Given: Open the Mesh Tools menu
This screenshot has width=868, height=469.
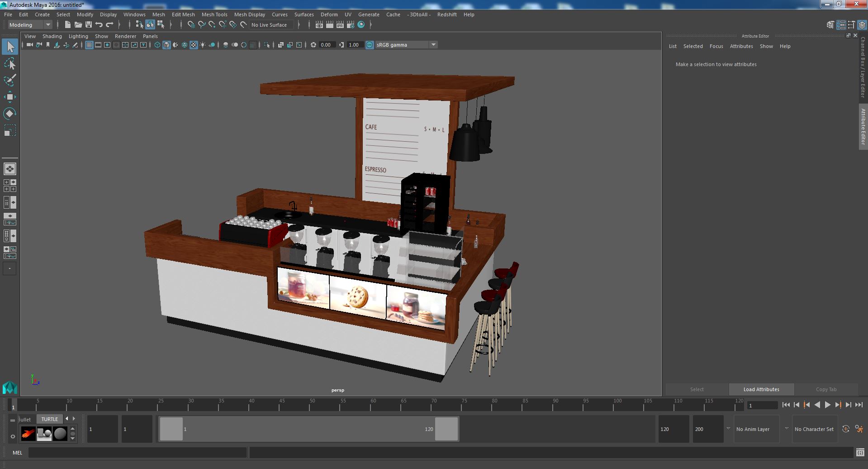Looking at the screenshot, I should click(214, 14).
